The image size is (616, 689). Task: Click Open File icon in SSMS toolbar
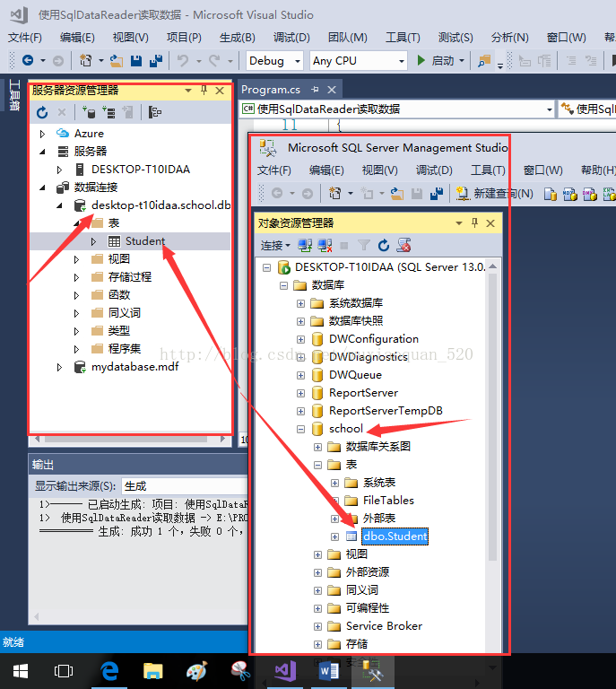point(397,194)
